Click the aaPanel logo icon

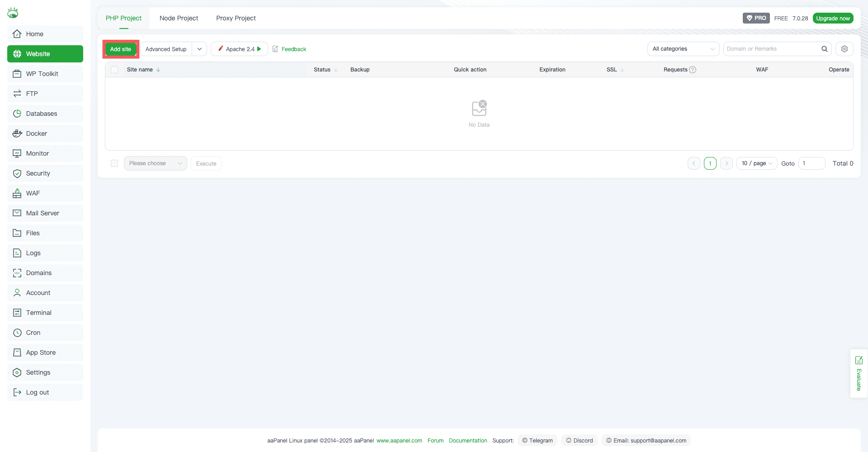click(13, 13)
